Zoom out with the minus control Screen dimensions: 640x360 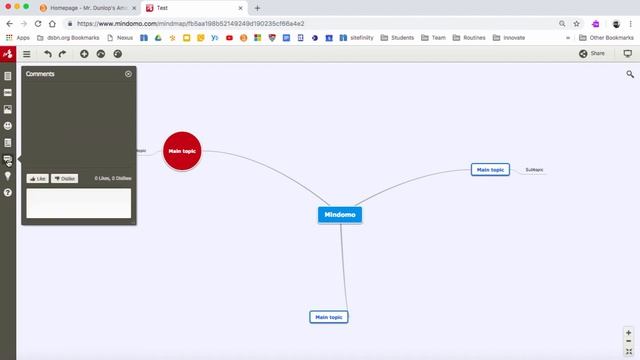click(629, 341)
